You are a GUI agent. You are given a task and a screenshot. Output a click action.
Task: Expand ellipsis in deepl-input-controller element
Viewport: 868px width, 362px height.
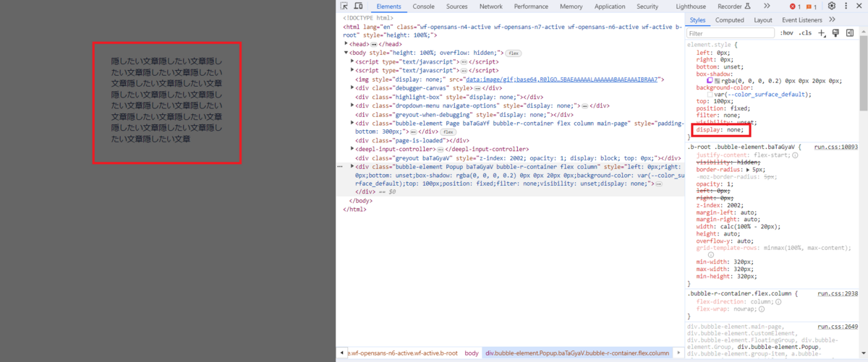point(440,149)
